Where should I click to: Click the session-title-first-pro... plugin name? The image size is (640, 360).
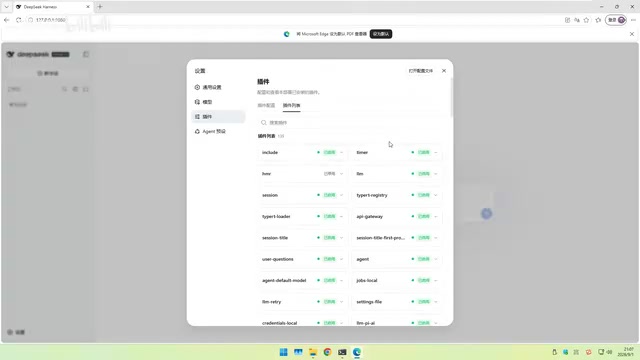click(380, 238)
